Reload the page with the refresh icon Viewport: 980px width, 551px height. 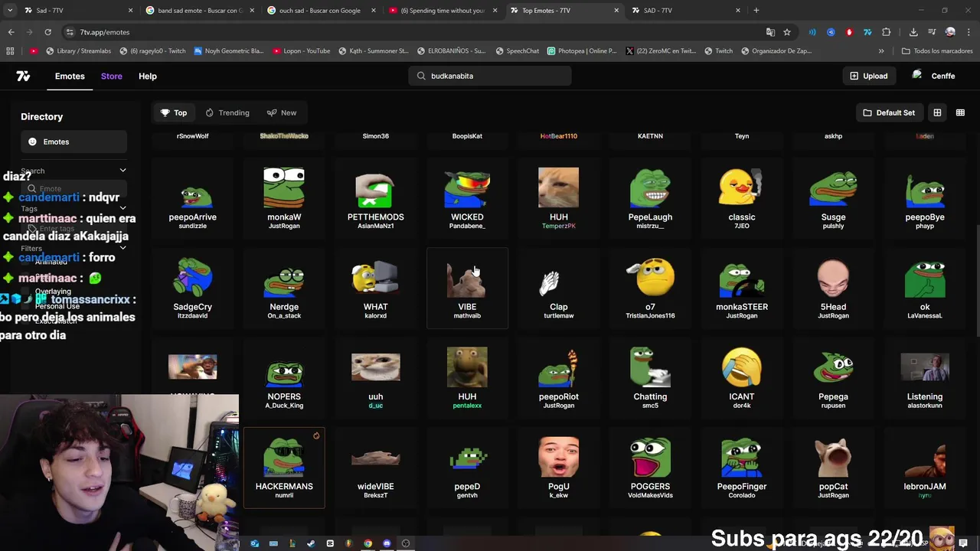[47, 32]
